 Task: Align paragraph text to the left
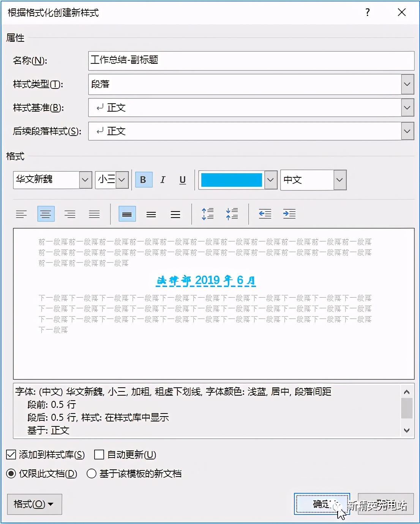[21, 214]
